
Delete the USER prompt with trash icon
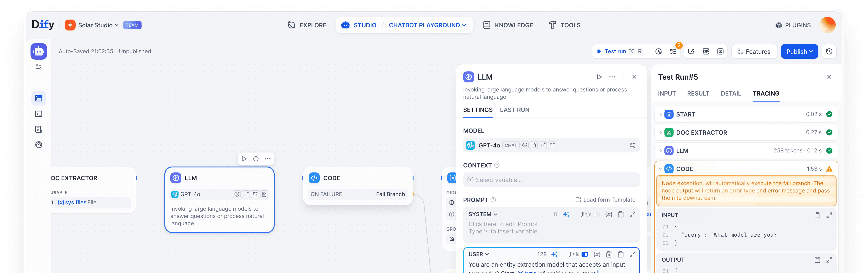(609, 254)
